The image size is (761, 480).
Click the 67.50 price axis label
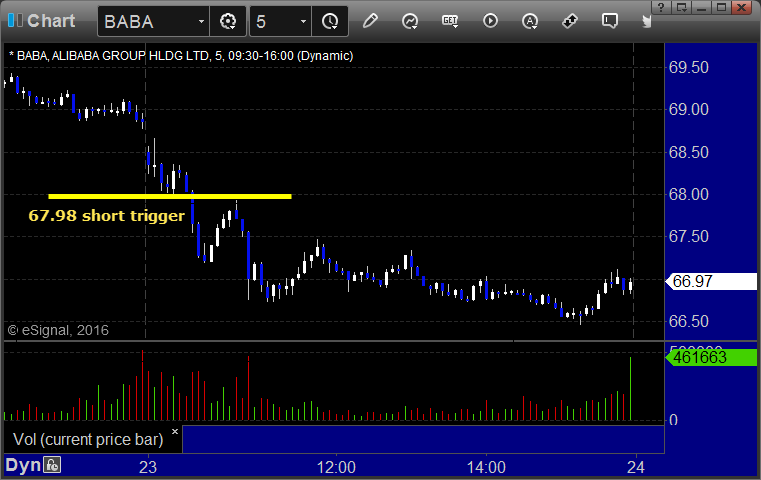pos(688,237)
